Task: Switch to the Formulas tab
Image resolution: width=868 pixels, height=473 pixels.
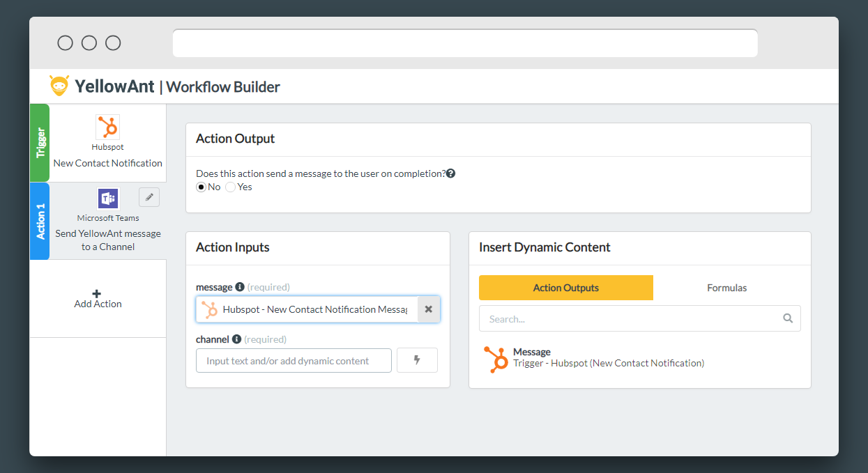Action: (726, 287)
